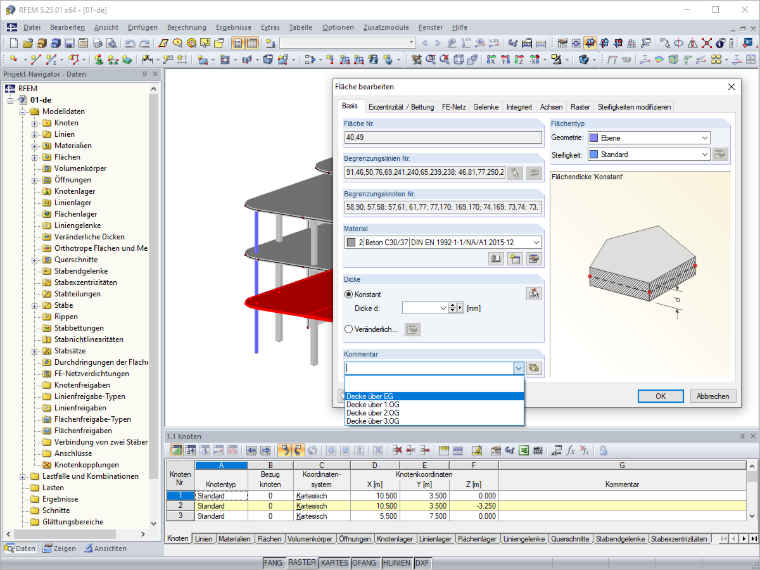Click edit stiffness icon beside Steifigkeit
This screenshot has height=570, width=760.
[x=720, y=155]
